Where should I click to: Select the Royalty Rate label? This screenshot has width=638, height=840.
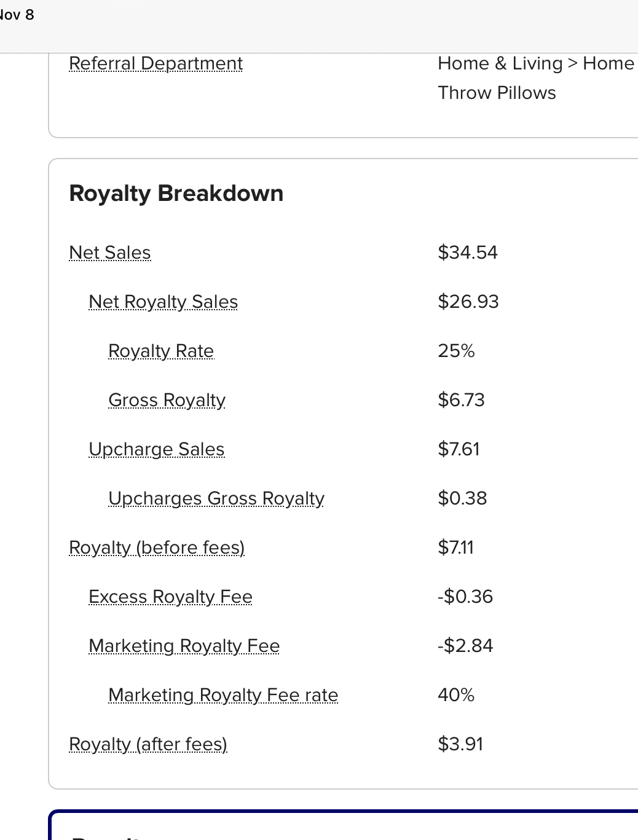click(x=161, y=351)
